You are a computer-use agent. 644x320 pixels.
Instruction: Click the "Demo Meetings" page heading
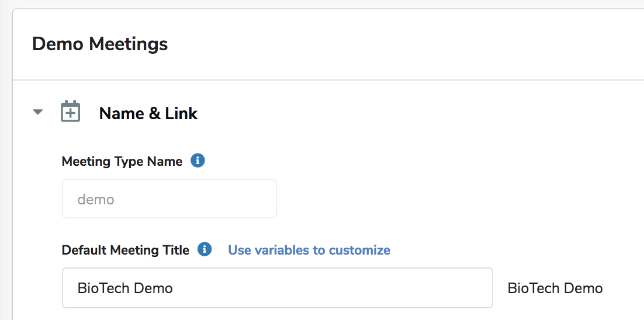(x=100, y=44)
